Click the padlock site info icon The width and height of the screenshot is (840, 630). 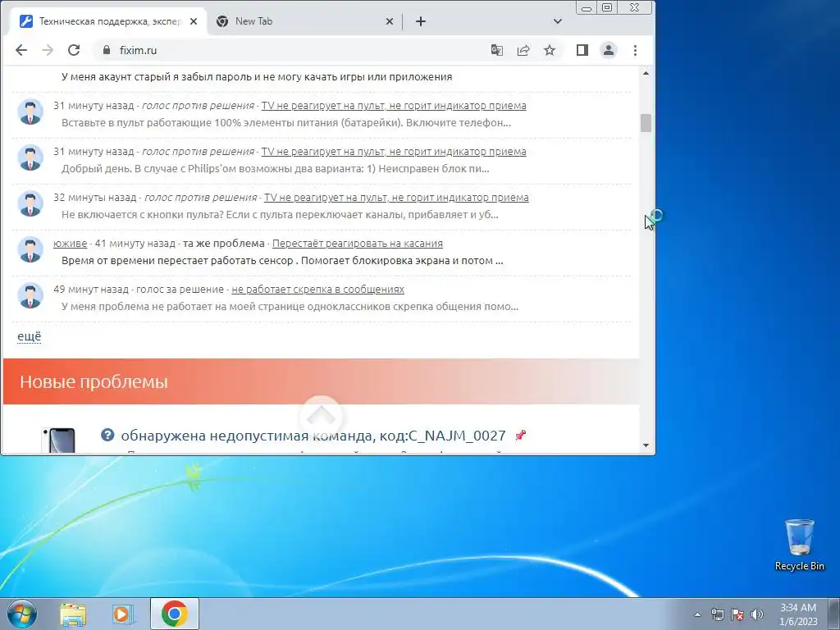point(107,50)
